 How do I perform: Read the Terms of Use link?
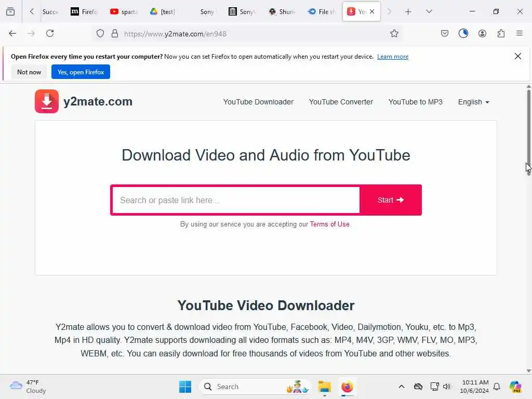pyautogui.click(x=329, y=224)
